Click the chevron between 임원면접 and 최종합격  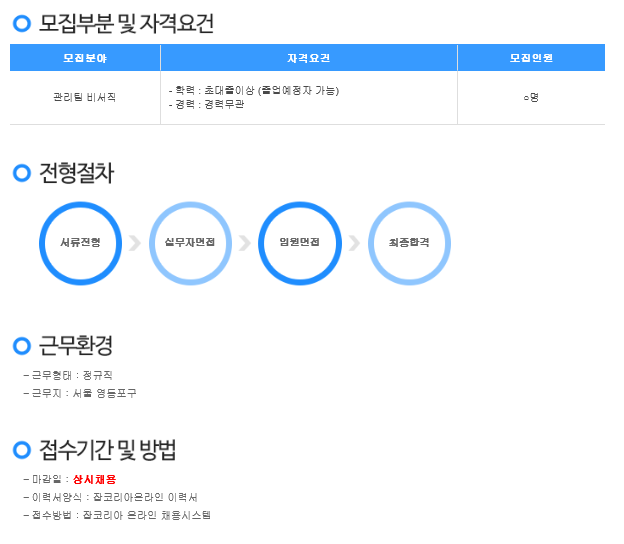point(354,243)
